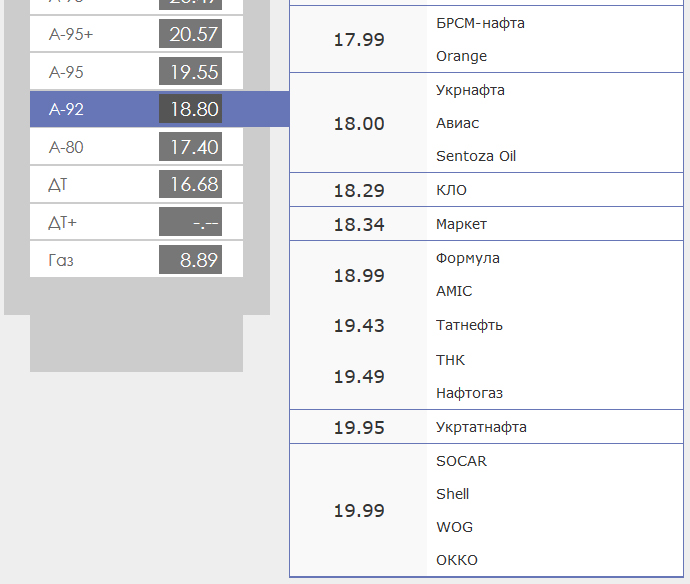Select the A-92 fuel type tab

(x=67, y=109)
